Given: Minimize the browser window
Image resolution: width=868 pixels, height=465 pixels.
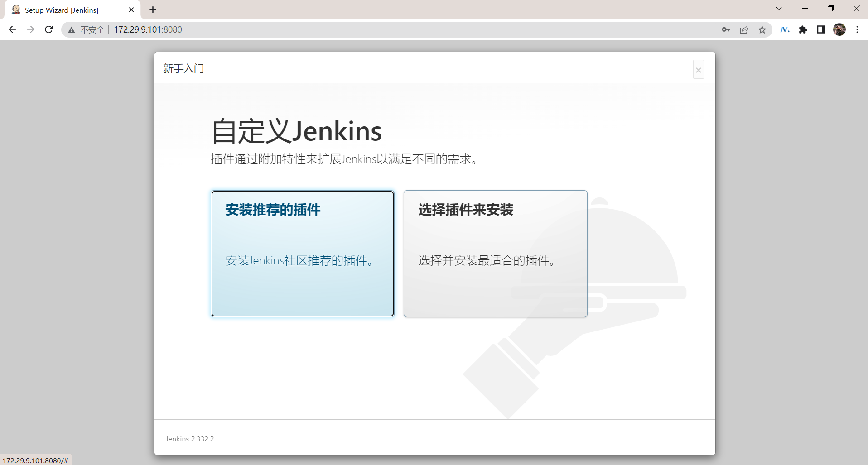Looking at the screenshot, I should pos(805,9).
